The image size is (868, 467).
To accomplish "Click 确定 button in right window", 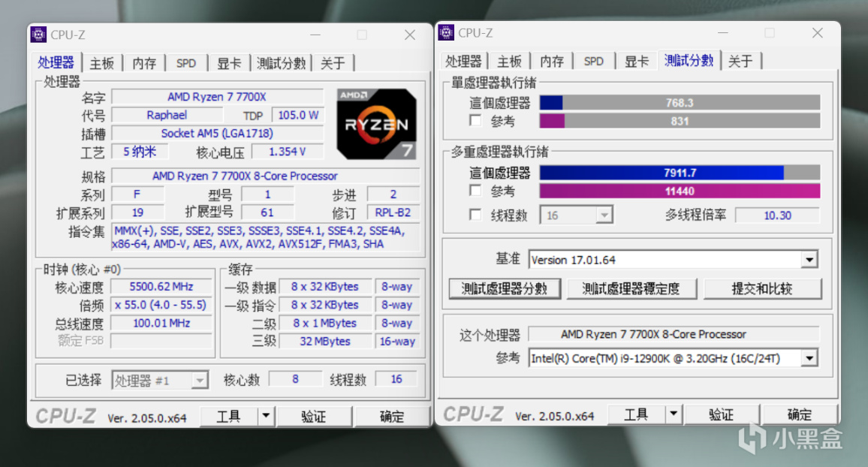I will (800, 414).
